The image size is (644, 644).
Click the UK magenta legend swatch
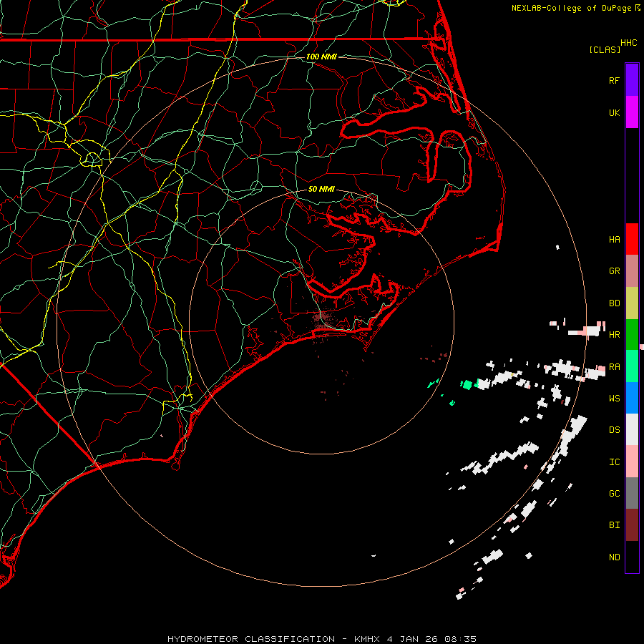point(632,112)
